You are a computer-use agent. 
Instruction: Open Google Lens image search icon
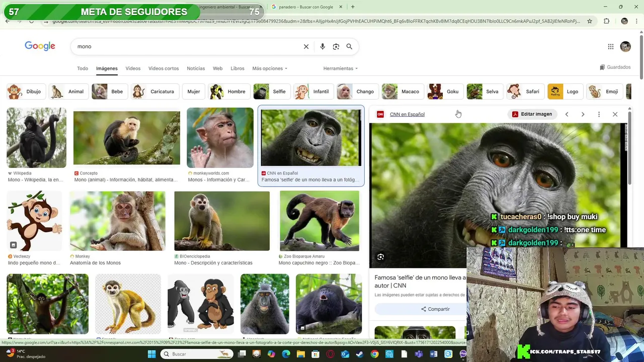(336, 46)
